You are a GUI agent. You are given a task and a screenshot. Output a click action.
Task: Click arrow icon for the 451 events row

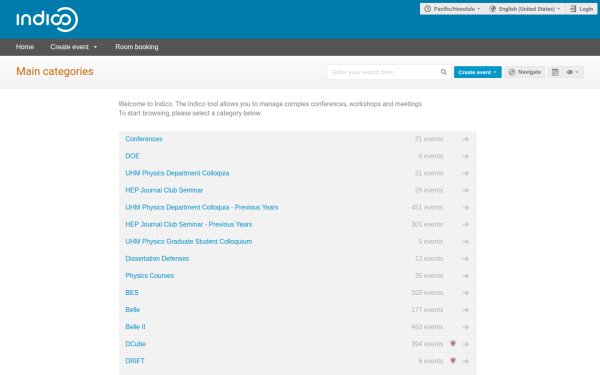pyautogui.click(x=466, y=207)
